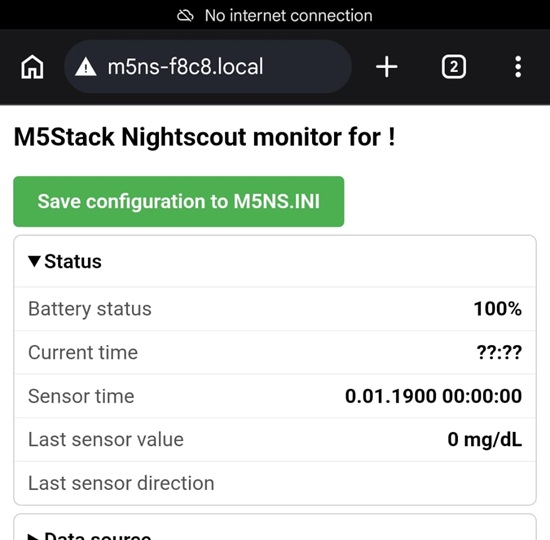Select the Battery status row
Screen dimensions: 550x540
(275, 309)
